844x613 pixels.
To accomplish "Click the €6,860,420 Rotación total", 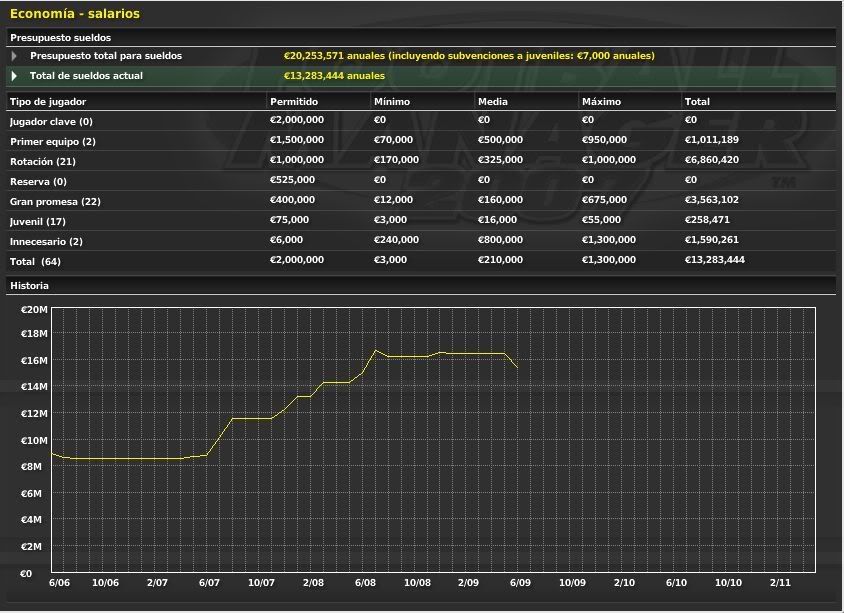I will click(712, 160).
